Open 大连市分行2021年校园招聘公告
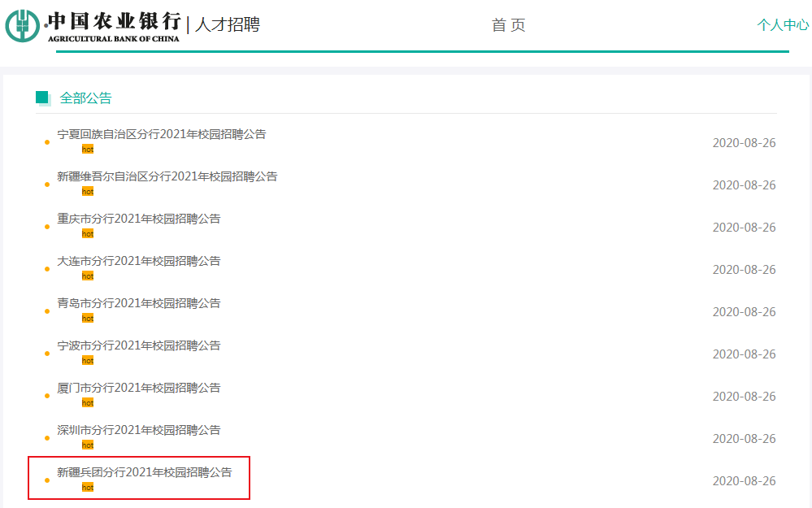 pyautogui.click(x=138, y=261)
